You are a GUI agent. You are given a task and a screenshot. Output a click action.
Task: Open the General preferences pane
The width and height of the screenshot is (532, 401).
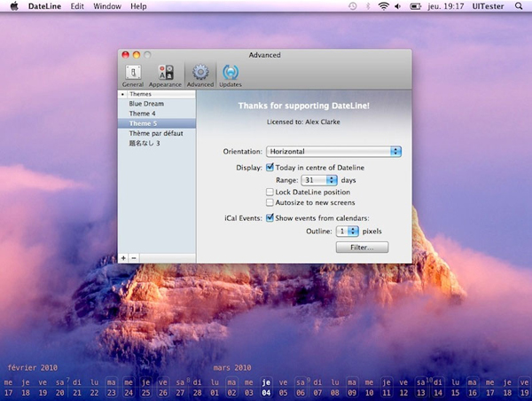[133, 75]
